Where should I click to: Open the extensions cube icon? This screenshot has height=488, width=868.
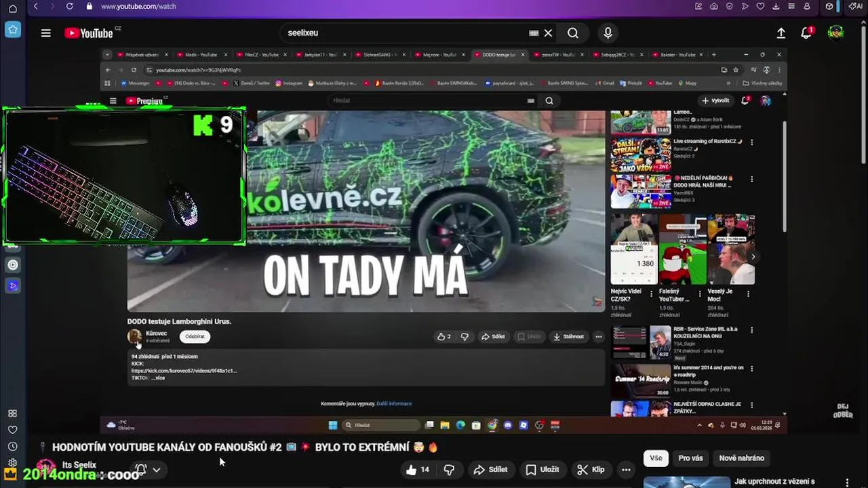tap(829, 6)
